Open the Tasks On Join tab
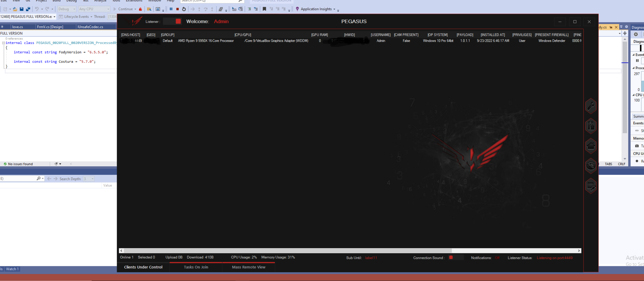644x281 pixels. [x=196, y=267]
